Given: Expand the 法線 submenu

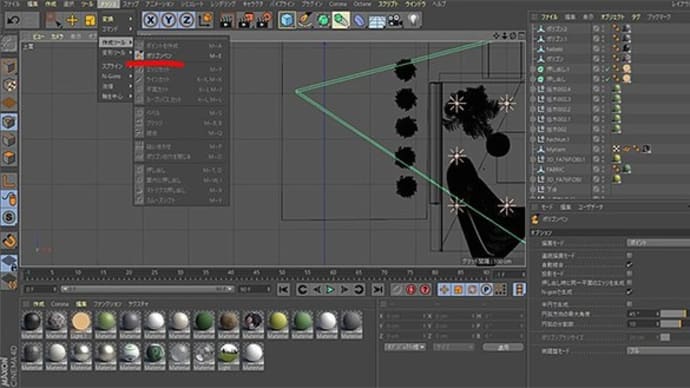Looking at the screenshot, I should pyautogui.click(x=116, y=86).
